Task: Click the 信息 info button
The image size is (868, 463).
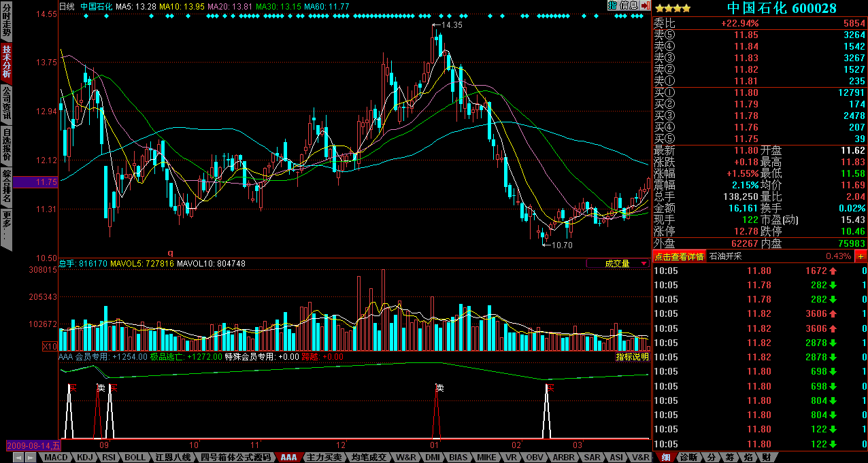Action: click(x=629, y=5)
